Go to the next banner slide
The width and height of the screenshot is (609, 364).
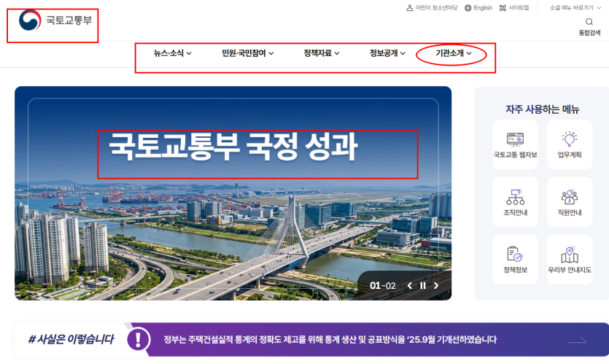436,285
